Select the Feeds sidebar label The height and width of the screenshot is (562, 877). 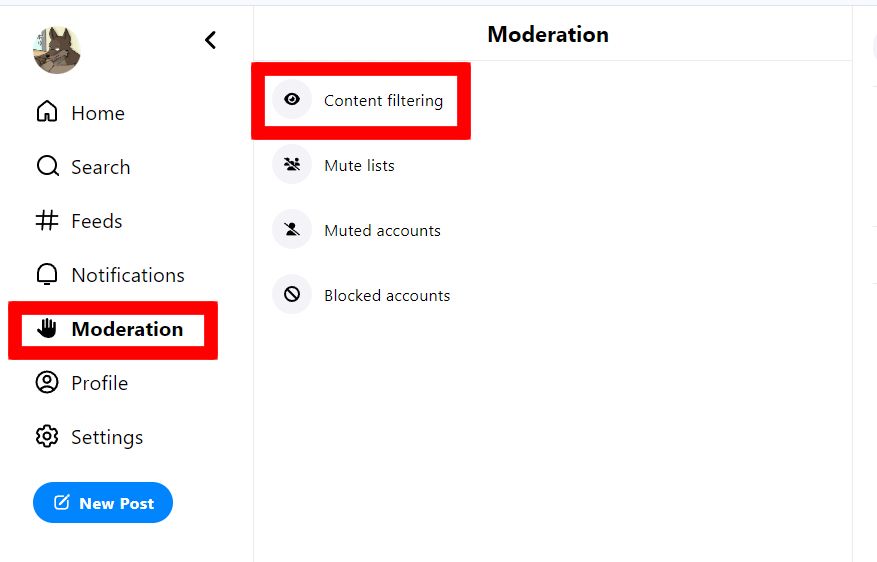[x=97, y=221]
